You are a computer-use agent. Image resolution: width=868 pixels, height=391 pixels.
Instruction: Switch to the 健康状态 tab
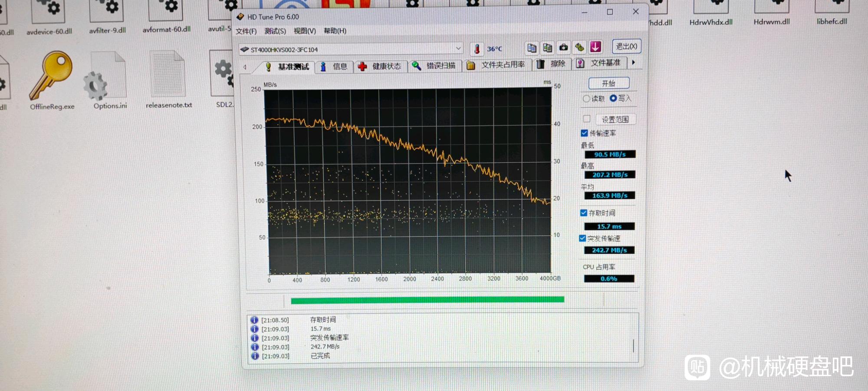pyautogui.click(x=380, y=66)
